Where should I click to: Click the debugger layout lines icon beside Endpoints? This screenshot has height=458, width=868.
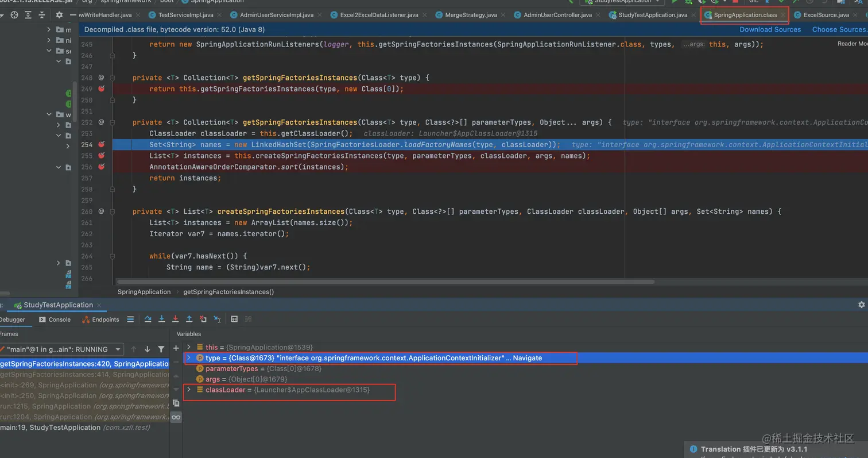[x=130, y=320]
